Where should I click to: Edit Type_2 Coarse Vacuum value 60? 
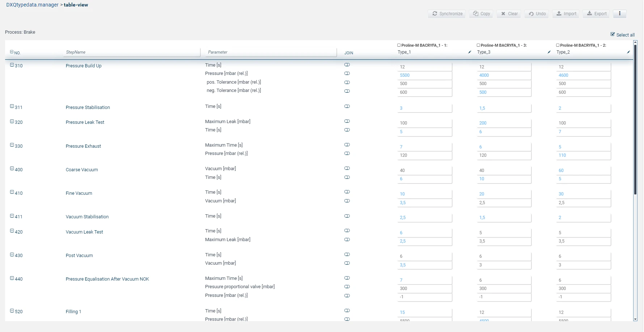[x=583, y=171]
